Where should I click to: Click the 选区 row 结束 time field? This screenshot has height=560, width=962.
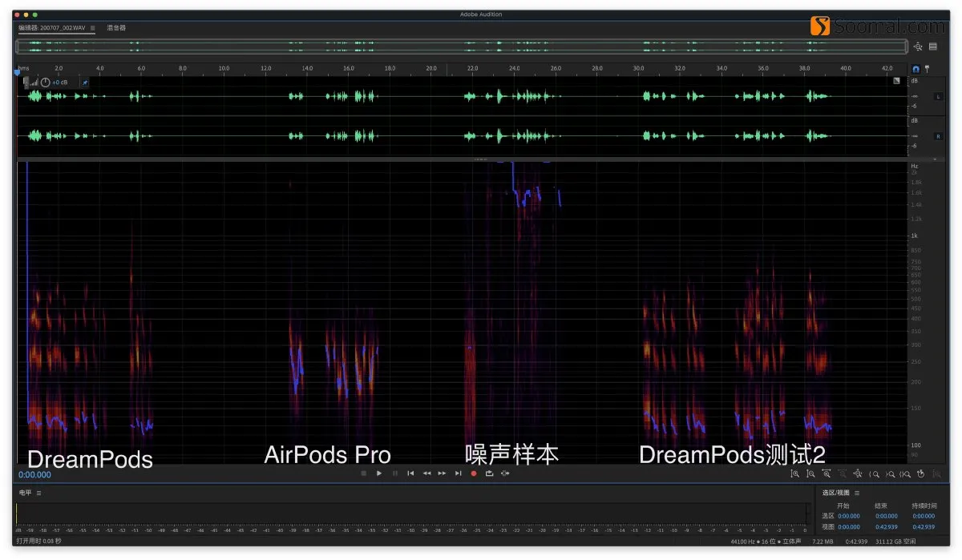click(x=887, y=516)
